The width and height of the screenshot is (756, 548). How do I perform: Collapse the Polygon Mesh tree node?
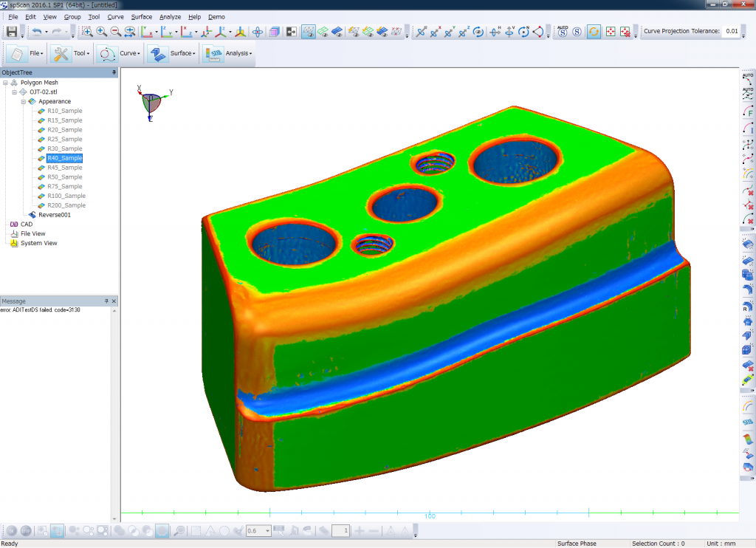[x=5, y=83]
